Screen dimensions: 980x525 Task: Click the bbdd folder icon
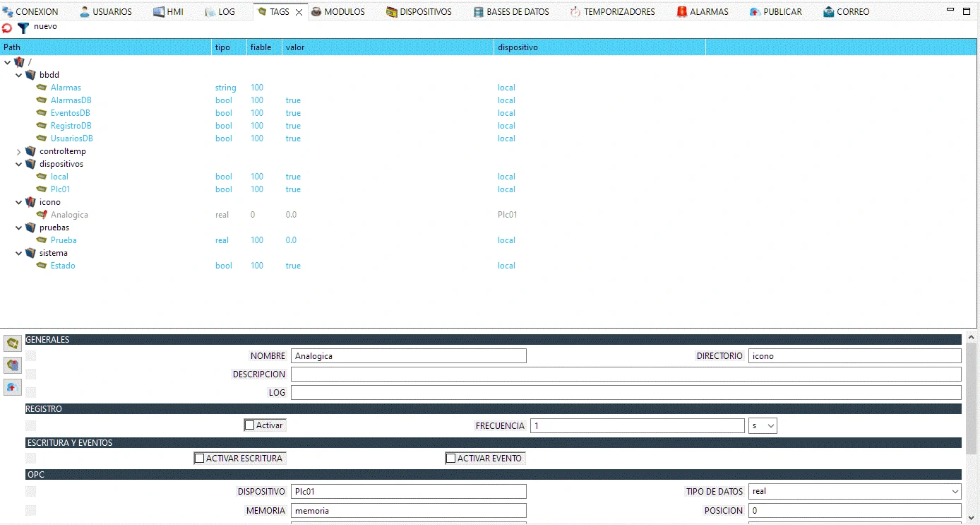30,75
